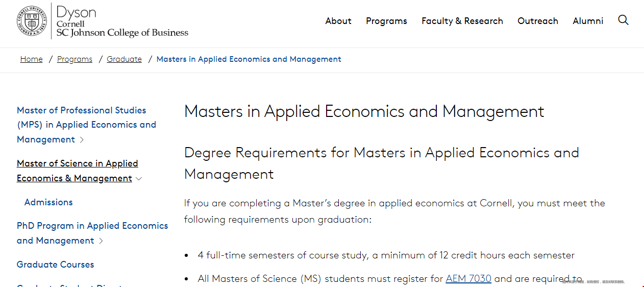This screenshot has width=644, height=287.
Task: Open PhD Program in Applied Economics link
Action: click(x=92, y=233)
